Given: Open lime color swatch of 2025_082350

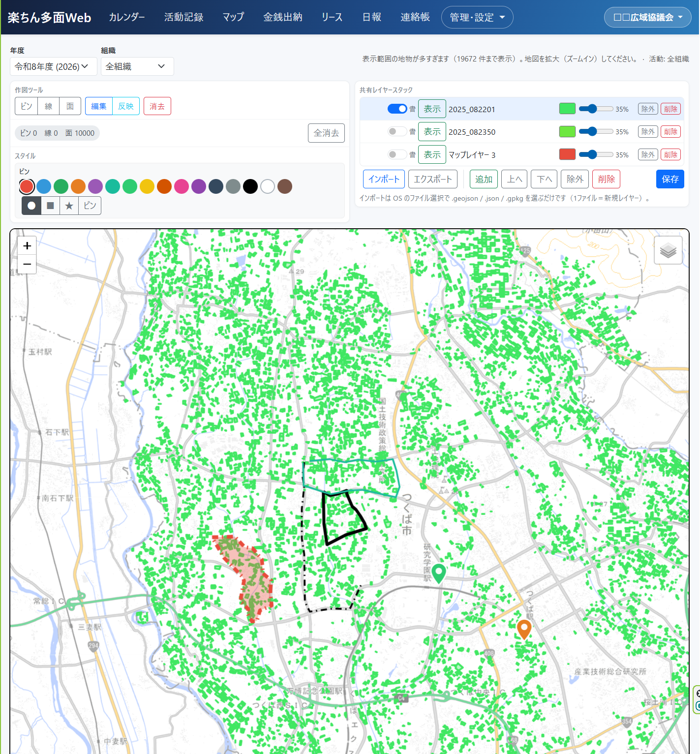Looking at the screenshot, I should (x=567, y=131).
